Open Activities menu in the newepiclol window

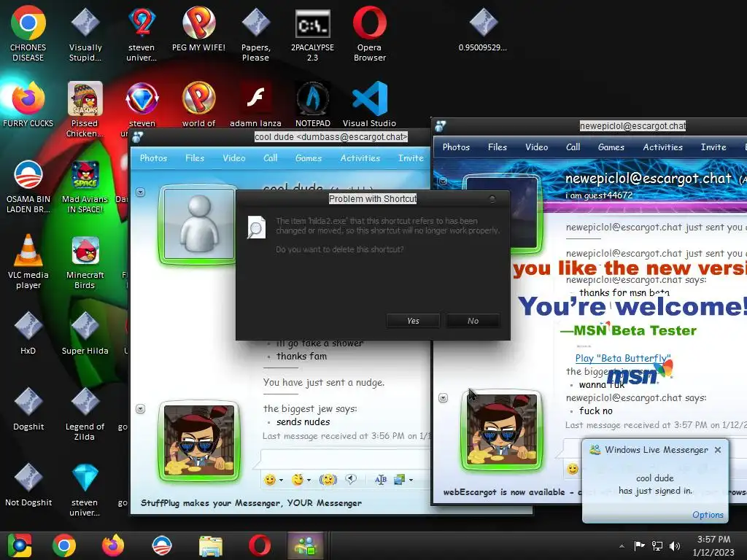(662, 147)
